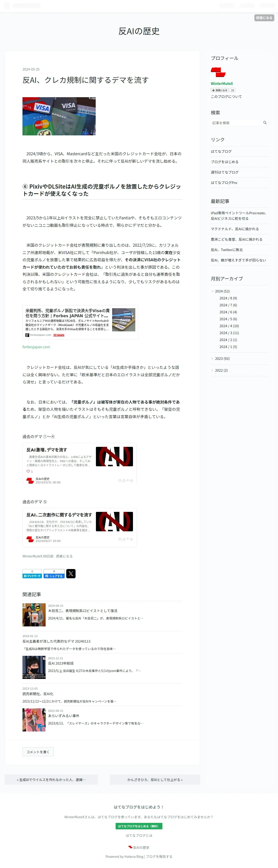Open the 2024 / 5 (6) archive
The height and width of the screenshot is (868, 278).
point(228,319)
